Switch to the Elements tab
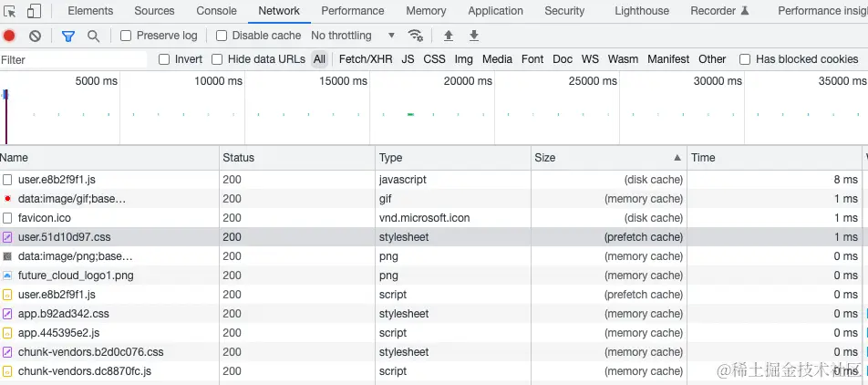This screenshot has height=385, width=868. tap(90, 11)
